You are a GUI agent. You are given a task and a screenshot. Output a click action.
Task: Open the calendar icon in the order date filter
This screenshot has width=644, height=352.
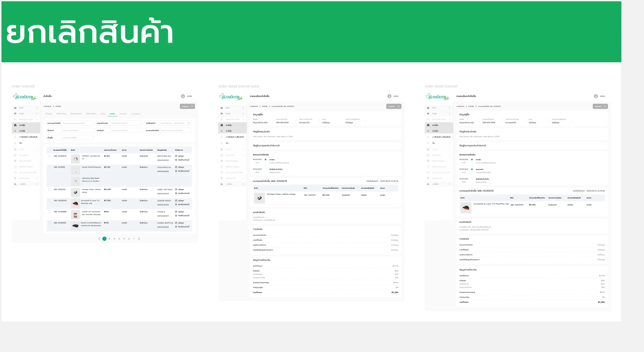[x=189, y=123]
